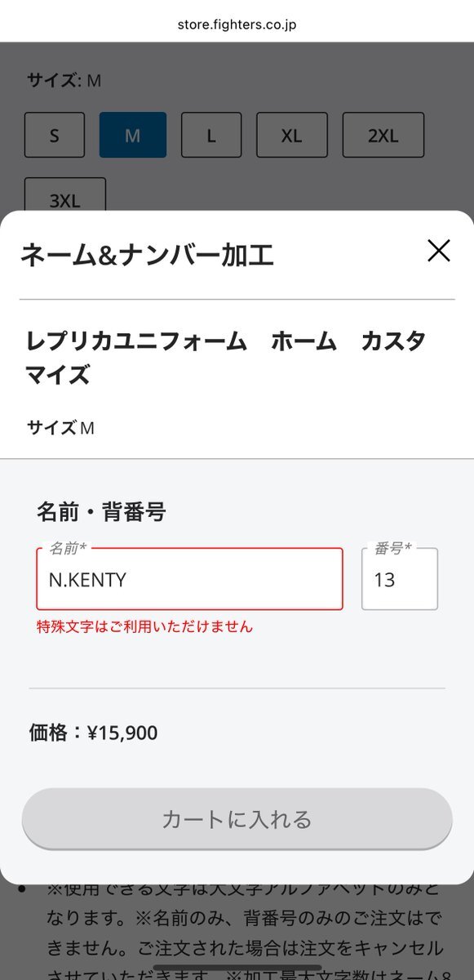Pick the XL size button
Screen dimensions: 474x980
click(x=292, y=135)
